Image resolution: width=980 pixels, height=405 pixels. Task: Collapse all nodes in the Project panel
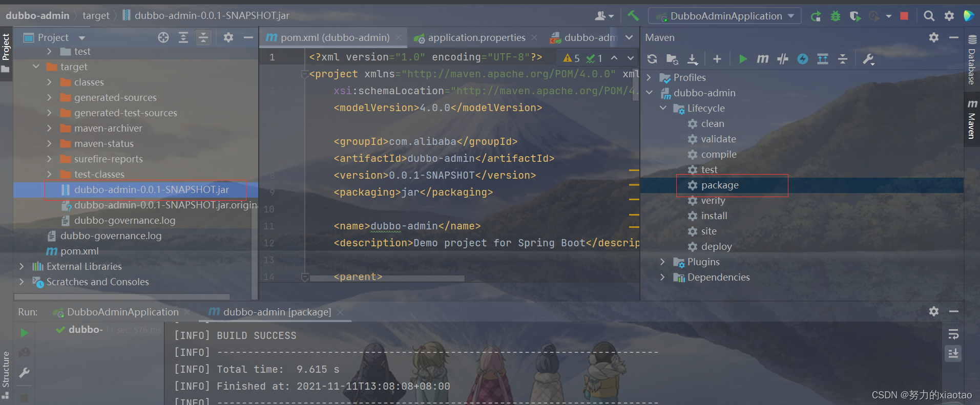point(203,37)
